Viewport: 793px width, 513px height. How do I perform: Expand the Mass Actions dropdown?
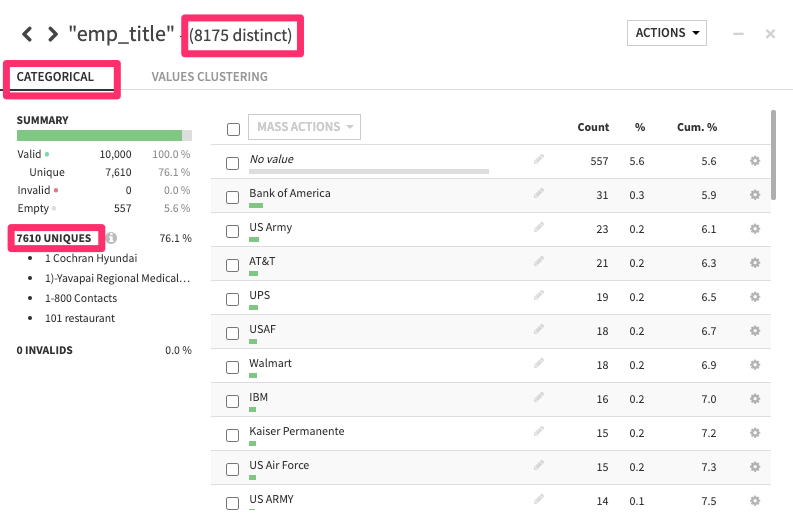[304, 127]
